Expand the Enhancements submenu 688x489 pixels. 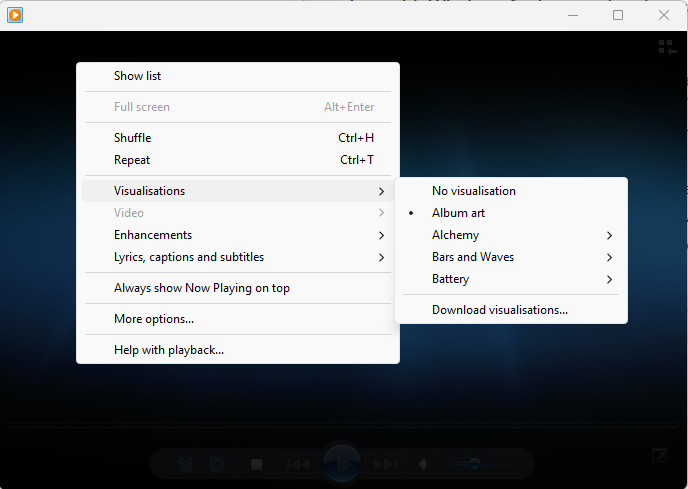[x=238, y=235]
